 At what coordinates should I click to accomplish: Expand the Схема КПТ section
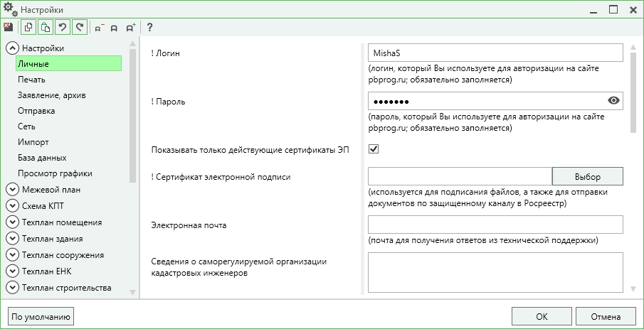(x=12, y=206)
